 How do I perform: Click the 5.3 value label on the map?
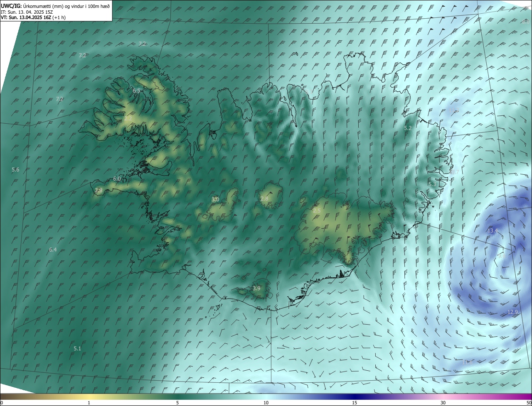point(432,183)
